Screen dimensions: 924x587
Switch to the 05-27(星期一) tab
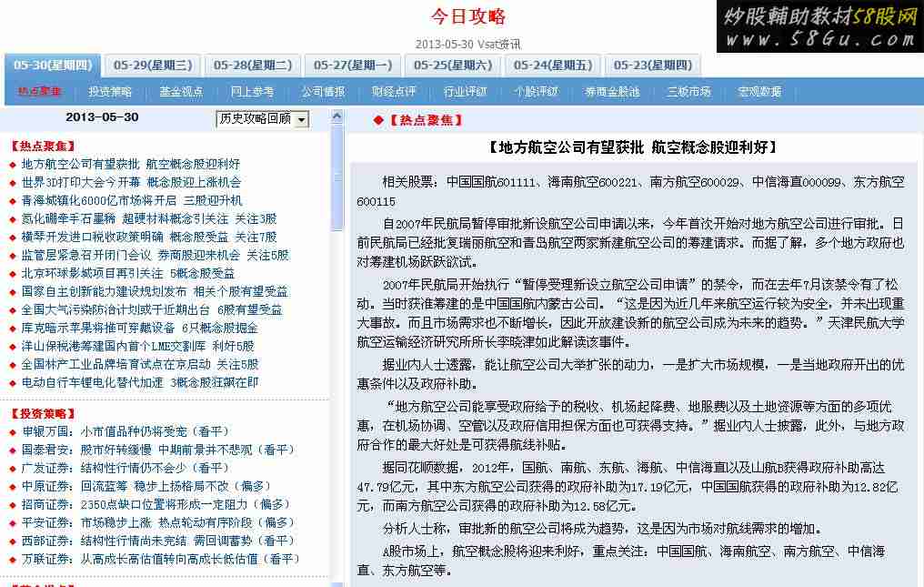point(353,66)
